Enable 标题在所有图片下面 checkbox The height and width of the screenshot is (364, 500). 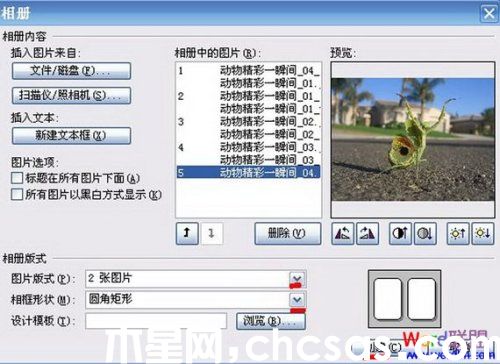pos(17,178)
